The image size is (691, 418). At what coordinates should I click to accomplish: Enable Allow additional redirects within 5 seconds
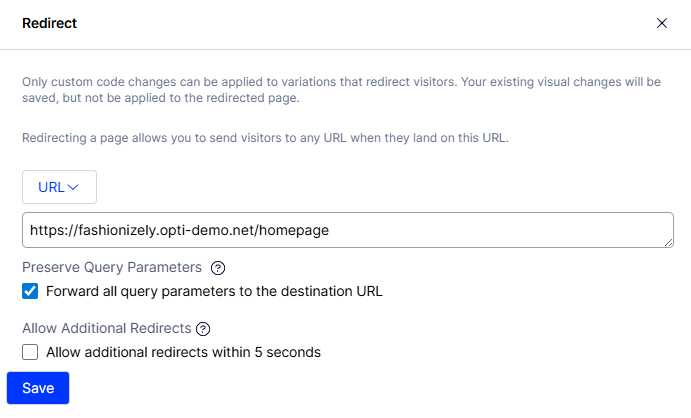30,352
